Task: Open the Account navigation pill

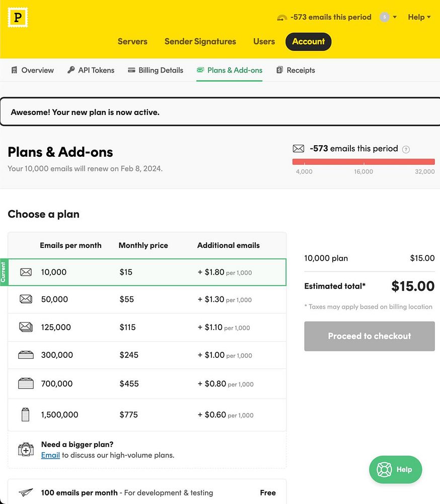Action: 308,42
